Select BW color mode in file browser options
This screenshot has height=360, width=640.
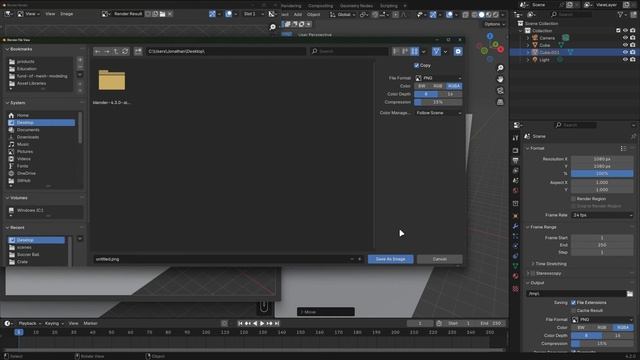[422, 86]
